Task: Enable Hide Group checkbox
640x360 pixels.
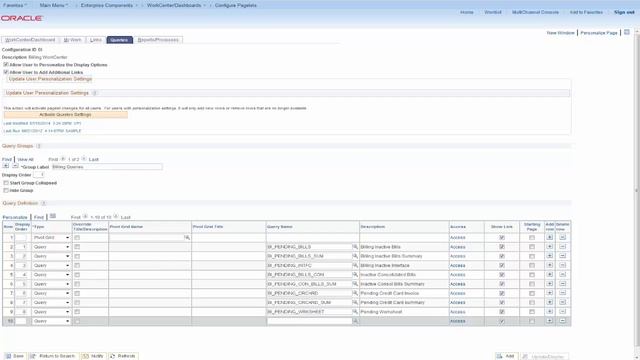Action: click(6, 190)
